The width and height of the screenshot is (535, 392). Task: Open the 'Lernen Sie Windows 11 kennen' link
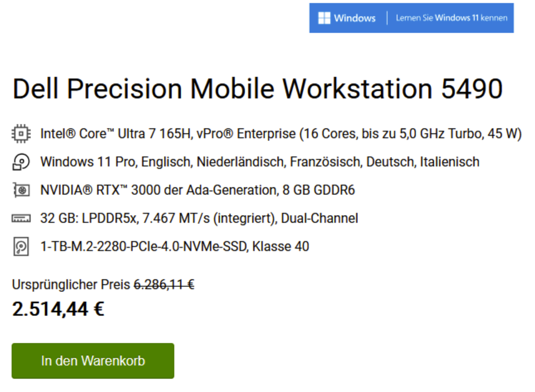(451, 18)
